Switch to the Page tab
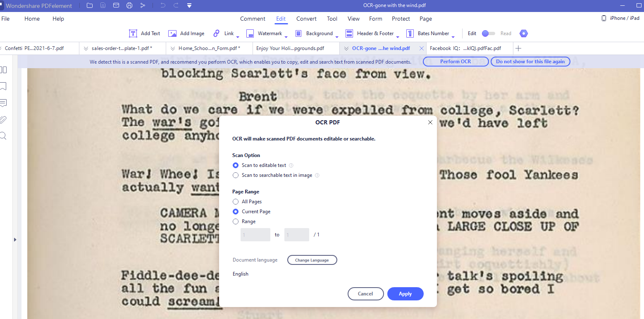 [x=426, y=19]
